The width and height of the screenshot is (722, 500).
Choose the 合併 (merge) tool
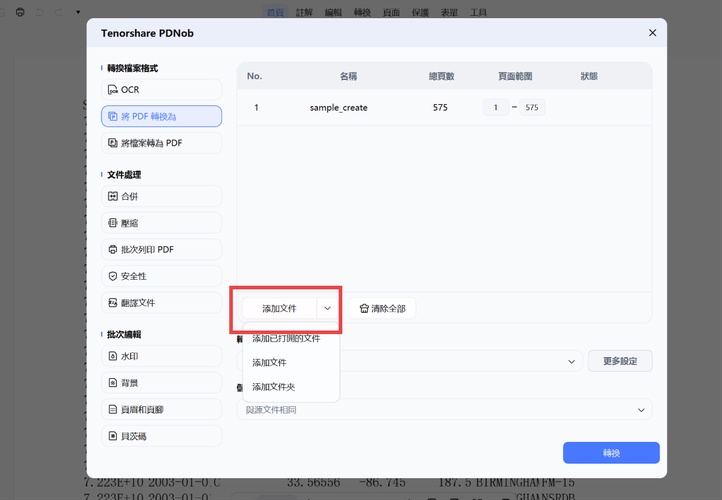pos(161,196)
